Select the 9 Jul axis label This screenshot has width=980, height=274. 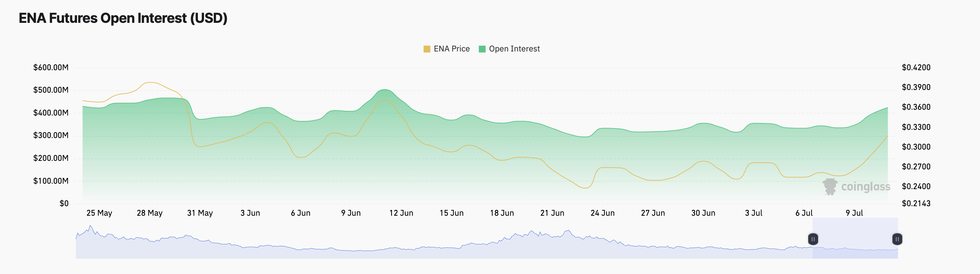pyautogui.click(x=855, y=213)
